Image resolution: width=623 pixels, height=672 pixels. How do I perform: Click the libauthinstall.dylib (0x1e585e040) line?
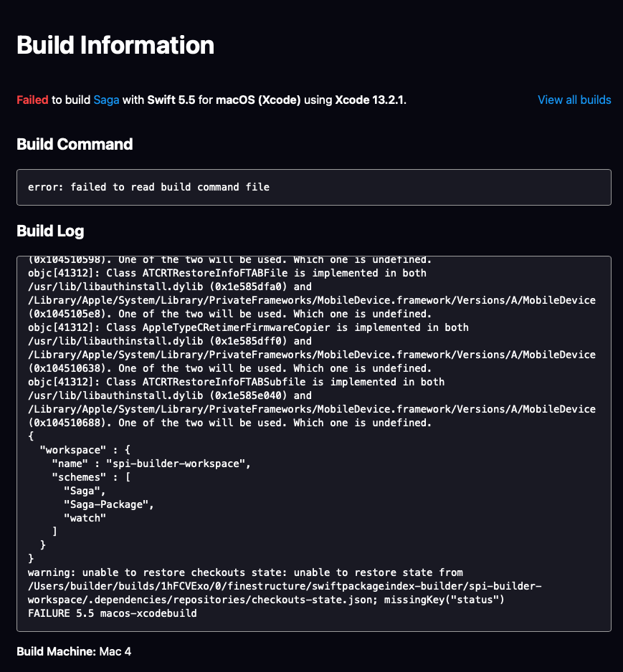[x=170, y=395]
